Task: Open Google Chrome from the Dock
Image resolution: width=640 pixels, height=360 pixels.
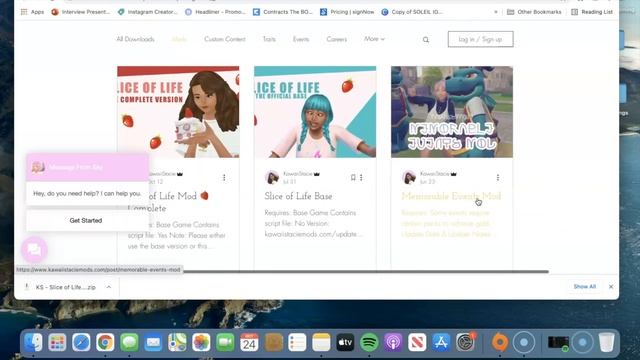Action: (x=105, y=342)
